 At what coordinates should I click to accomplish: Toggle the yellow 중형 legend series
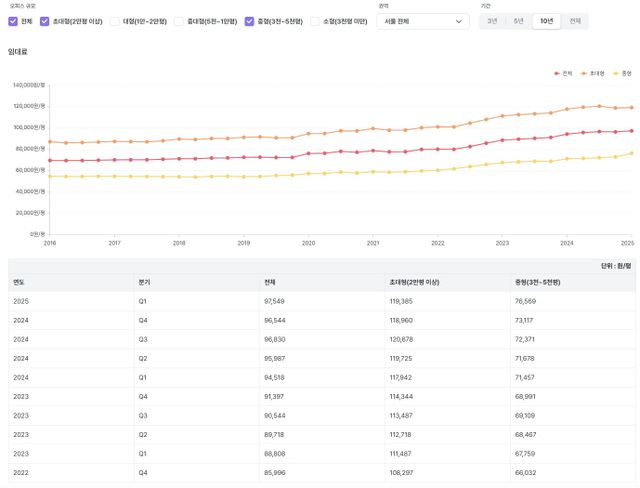tap(622, 73)
